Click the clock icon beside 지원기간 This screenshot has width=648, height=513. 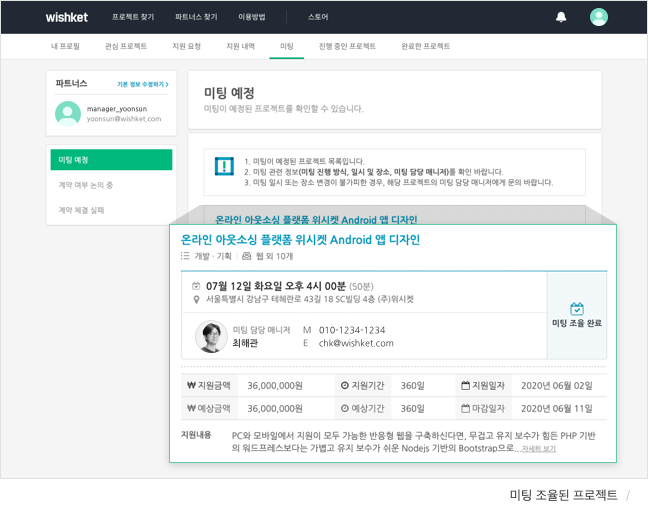point(344,384)
